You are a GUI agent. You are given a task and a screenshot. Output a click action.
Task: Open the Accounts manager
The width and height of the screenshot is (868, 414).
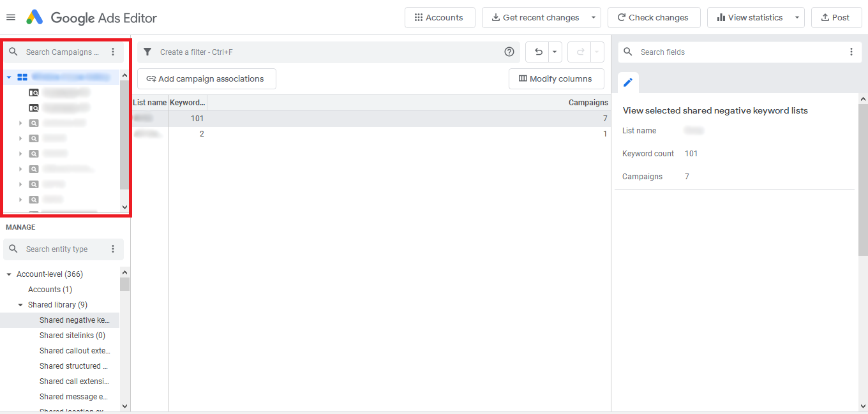tap(440, 17)
